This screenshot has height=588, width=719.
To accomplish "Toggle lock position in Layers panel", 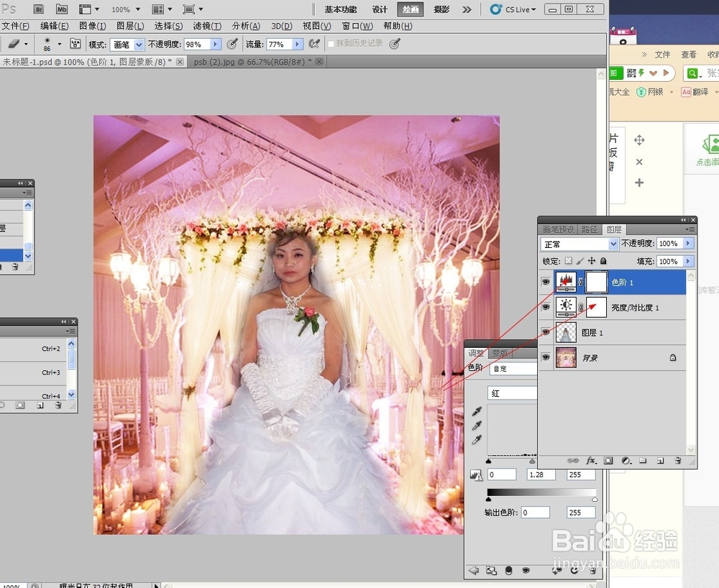I will (x=592, y=261).
